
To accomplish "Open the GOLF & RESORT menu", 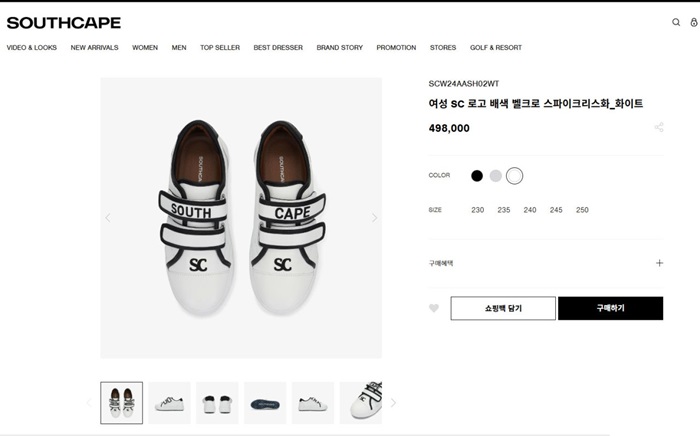I will pos(496,48).
